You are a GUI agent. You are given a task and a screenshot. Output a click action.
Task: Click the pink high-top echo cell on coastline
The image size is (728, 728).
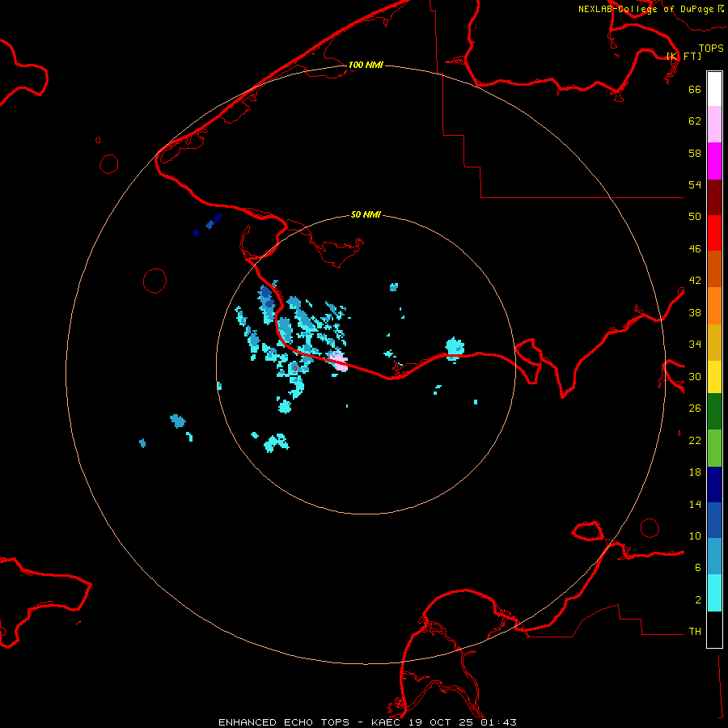click(x=339, y=362)
